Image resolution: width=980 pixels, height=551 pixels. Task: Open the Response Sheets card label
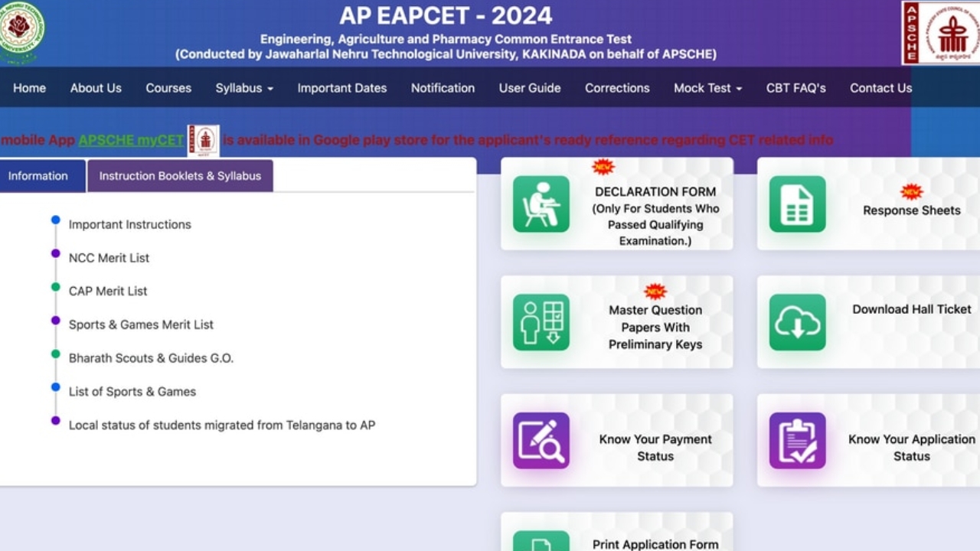912,210
